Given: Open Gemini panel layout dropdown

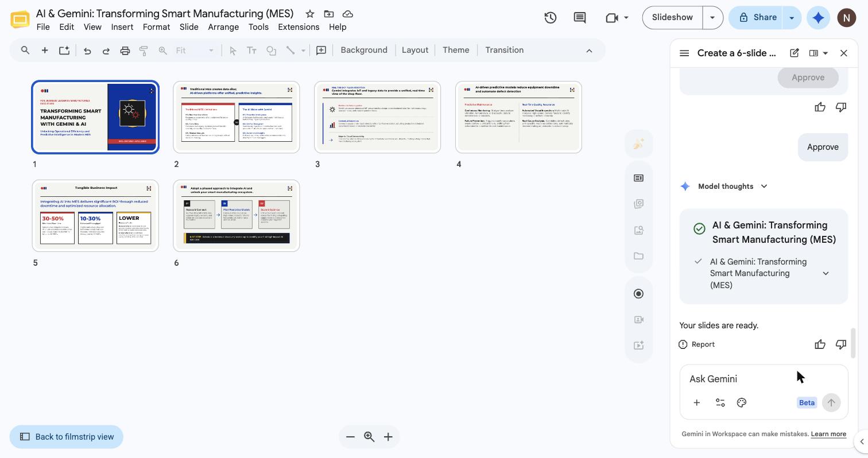Looking at the screenshot, I should [819, 53].
